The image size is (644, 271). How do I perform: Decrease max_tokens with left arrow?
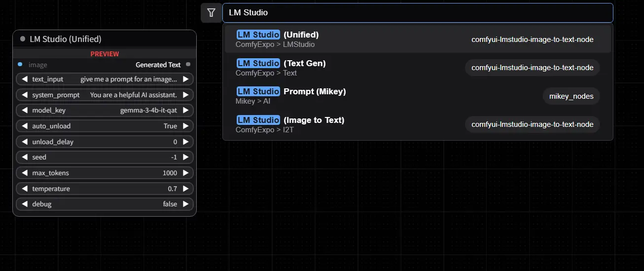(x=24, y=173)
